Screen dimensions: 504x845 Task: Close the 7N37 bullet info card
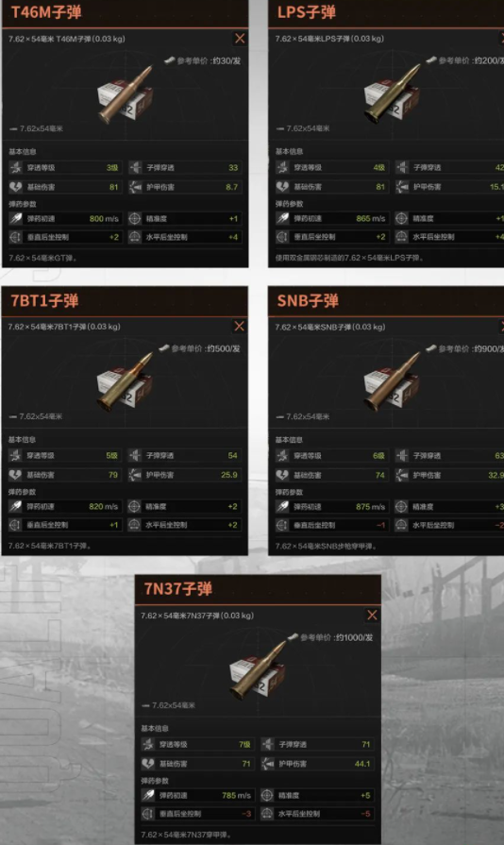[372, 615]
